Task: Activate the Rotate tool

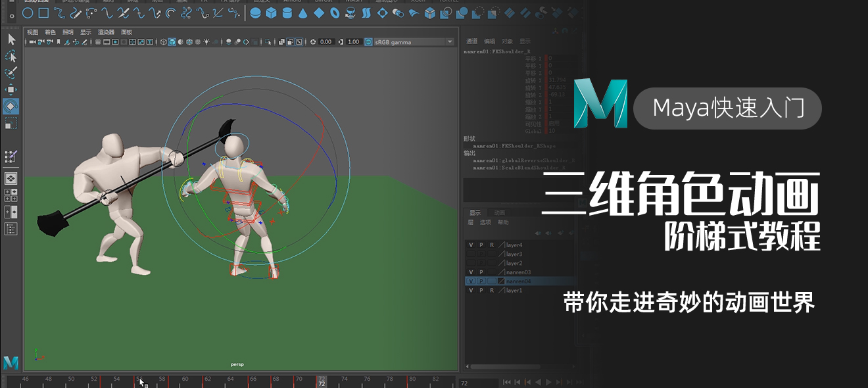Action: 11,106
